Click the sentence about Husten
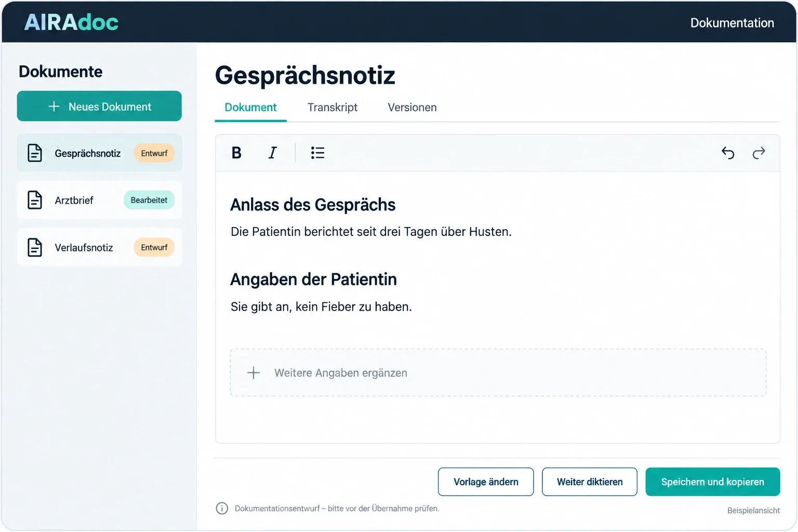Screen dimensions: 798x532 click(371, 232)
